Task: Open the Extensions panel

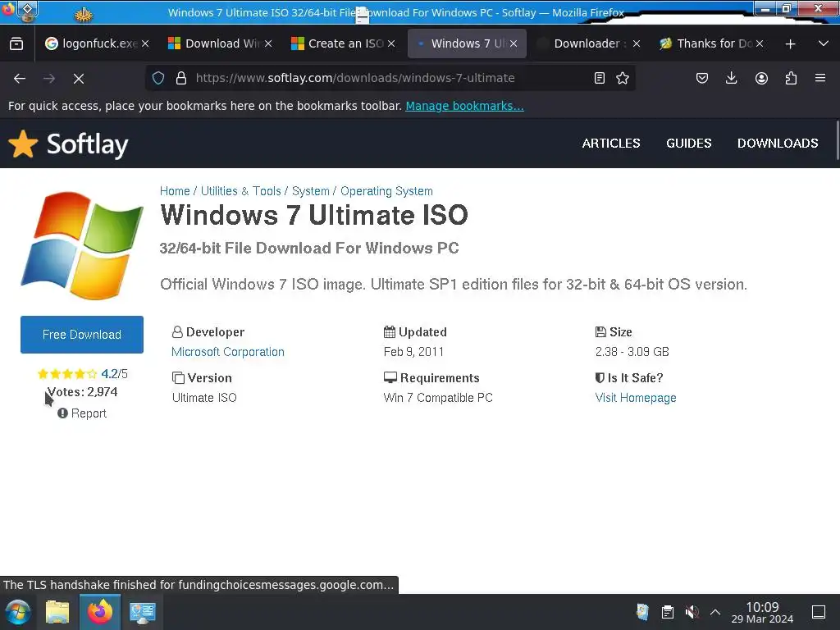Action: (x=791, y=78)
